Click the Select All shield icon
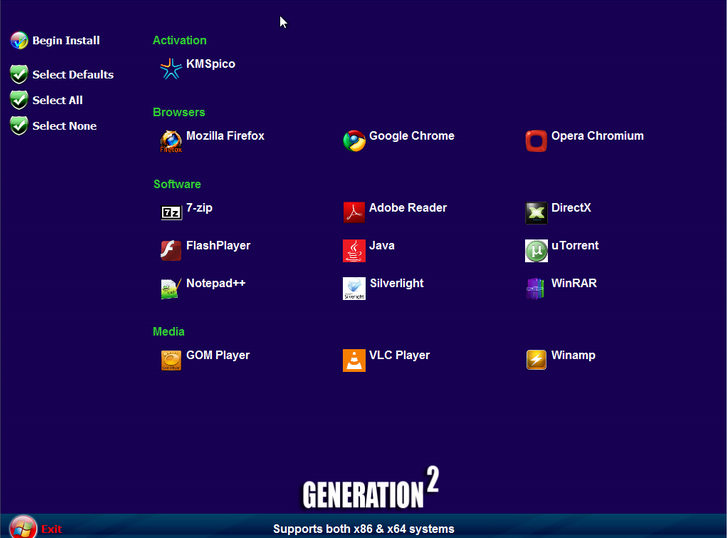The width and height of the screenshot is (727, 538). (x=19, y=100)
